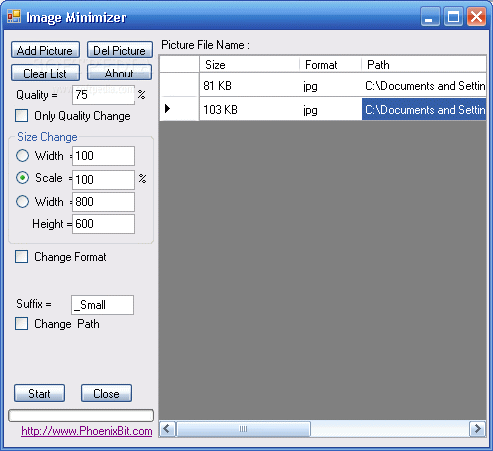
Task: Click the row header arrow of the 103 KB row
Action: (x=179, y=109)
